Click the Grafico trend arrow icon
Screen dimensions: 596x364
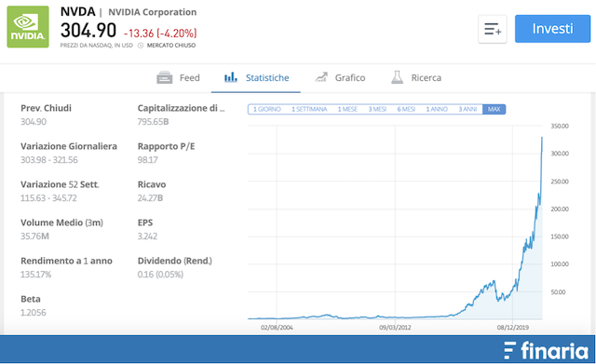click(321, 77)
